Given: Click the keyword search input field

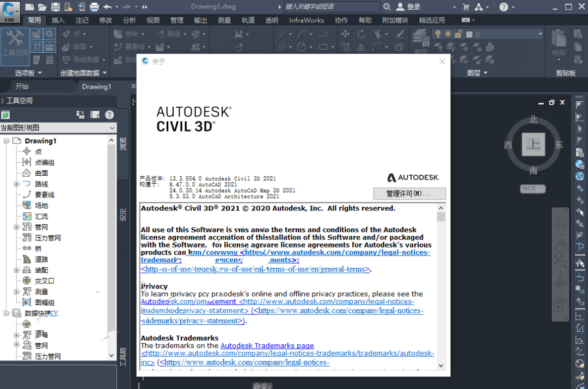Looking at the screenshot, I should [x=332, y=7].
